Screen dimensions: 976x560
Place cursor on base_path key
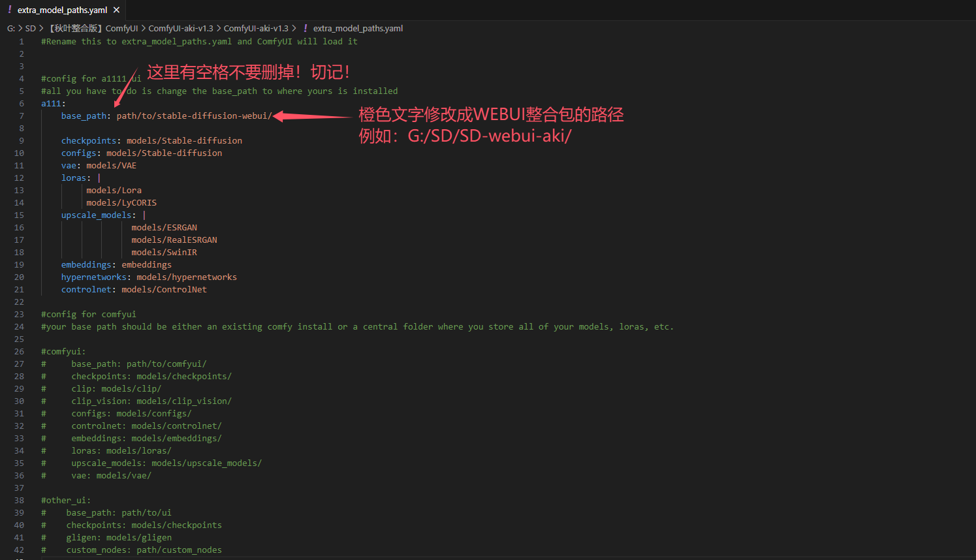click(x=84, y=116)
